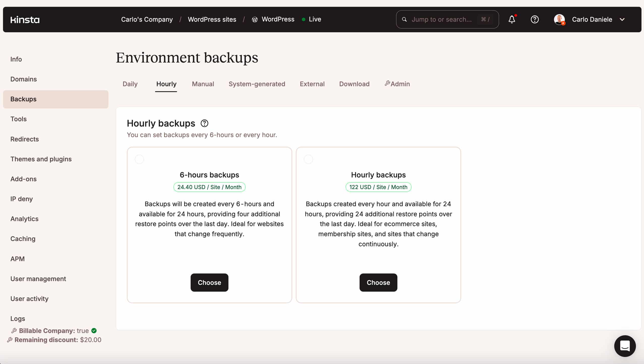Click Carlo Daniele's profile avatar
Viewport: 644px width, 364px height.
[x=559, y=19]
